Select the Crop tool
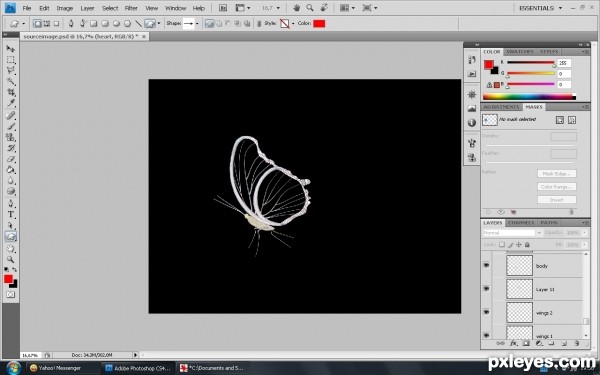The width and height of the screenshot is (600, 375). 10,92
